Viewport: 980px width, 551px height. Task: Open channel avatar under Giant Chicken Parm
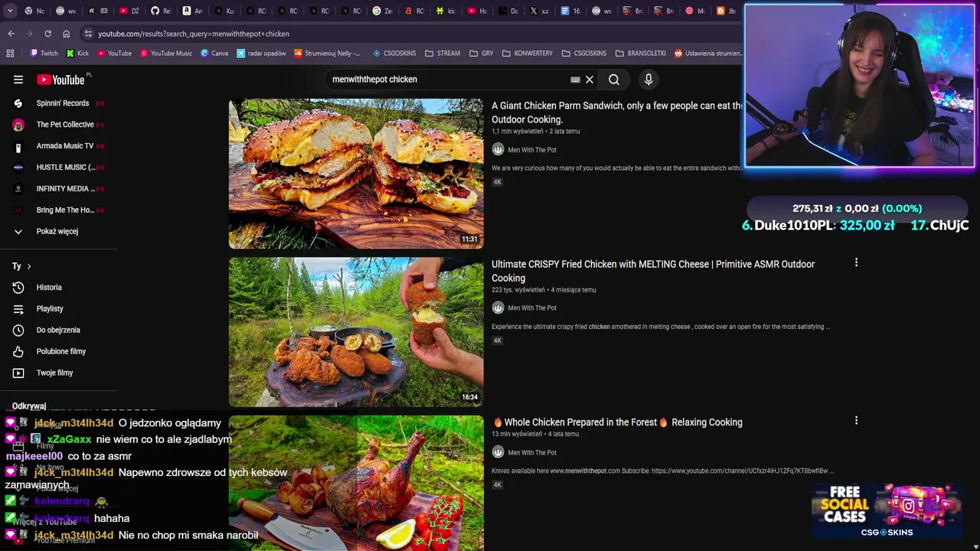[498, 150]
